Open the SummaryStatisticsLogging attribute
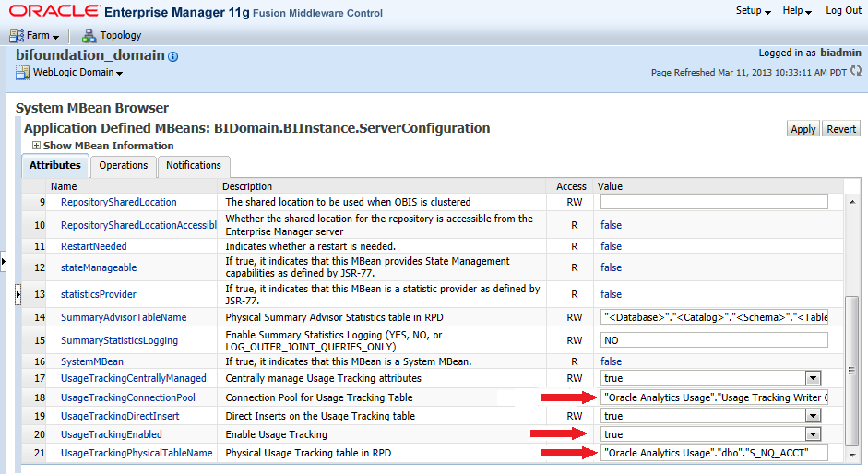868x474 pixels. pos(119,340)
